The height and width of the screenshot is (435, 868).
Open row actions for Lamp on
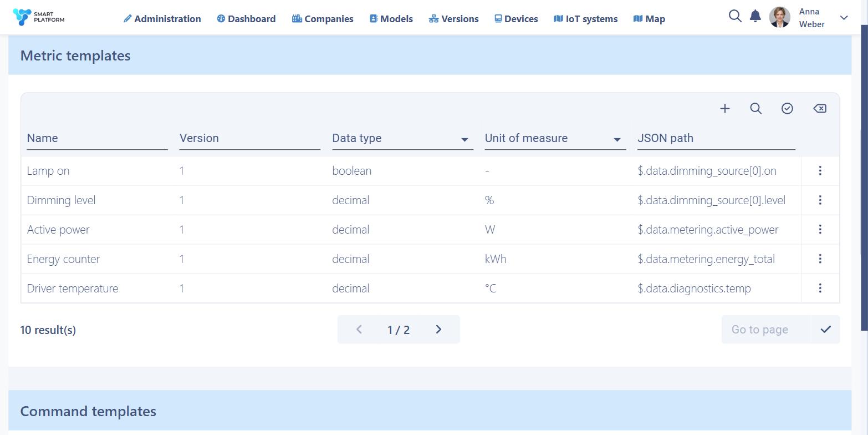coord(820,171)
